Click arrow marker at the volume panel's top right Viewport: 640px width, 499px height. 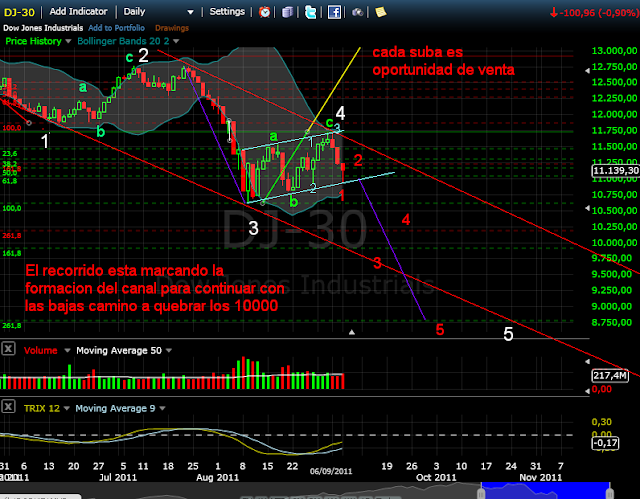[587, 361]
